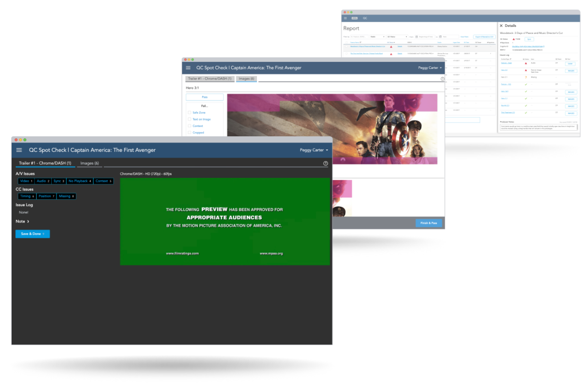588x385 pixels.
Task: Open the Cognito ID link in Details panel
Action: (x=528, y=47)
